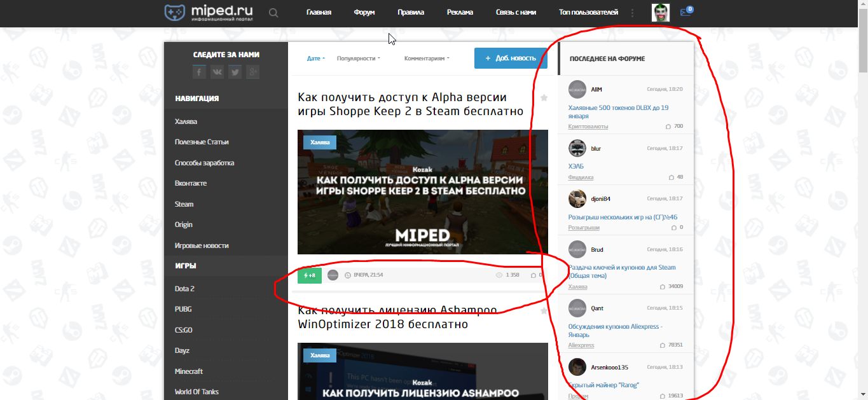Star the Shoppe Keep 2 article
This screenshot has height=400, width=868.
tap(544, 98)
